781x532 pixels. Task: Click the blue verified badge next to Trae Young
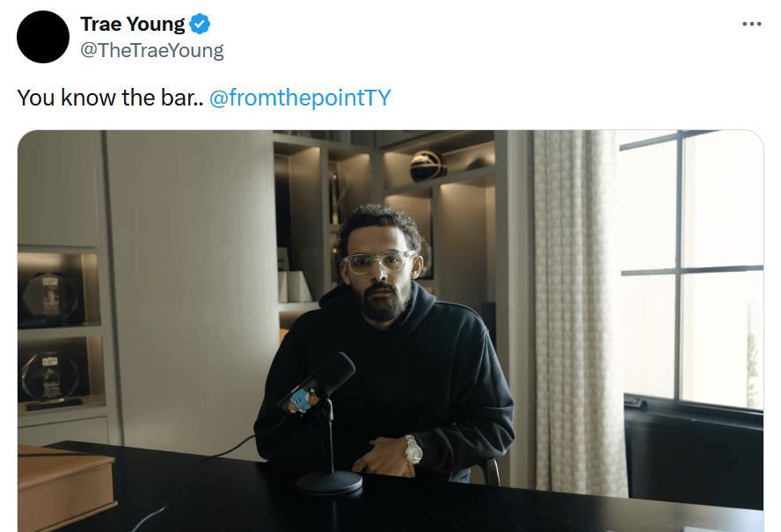(x=200, y=24)
